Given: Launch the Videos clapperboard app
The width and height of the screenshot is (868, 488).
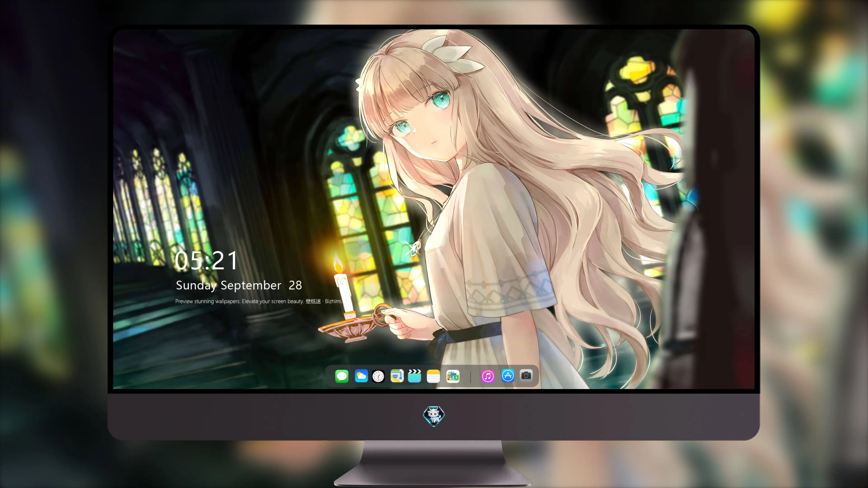Looking at the screenshot, I should (415, 376).
